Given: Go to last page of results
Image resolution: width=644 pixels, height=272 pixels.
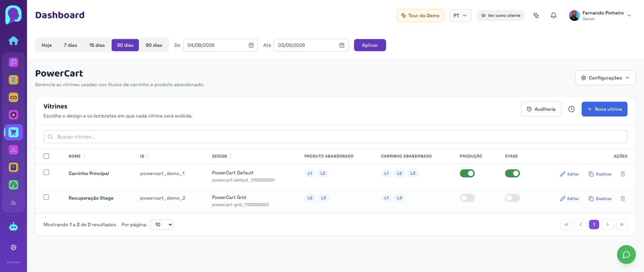Looking at the screenshot, I should 622,225.
